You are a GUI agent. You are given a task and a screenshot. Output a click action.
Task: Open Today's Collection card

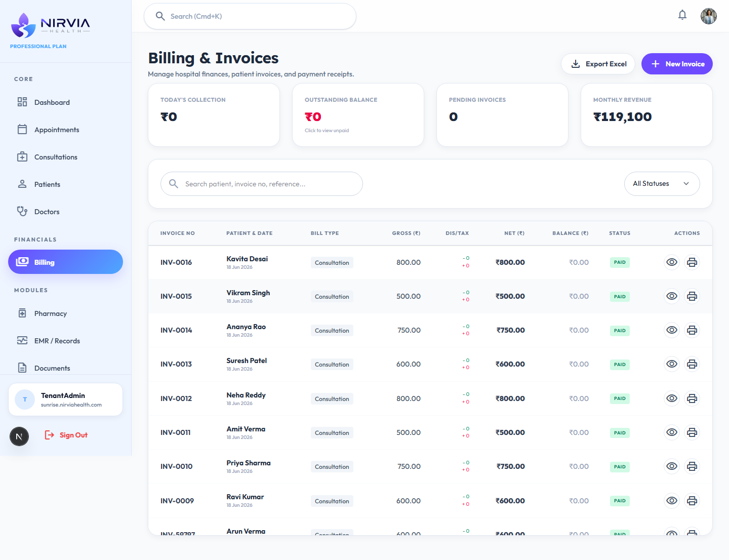[x=214, y=115]
